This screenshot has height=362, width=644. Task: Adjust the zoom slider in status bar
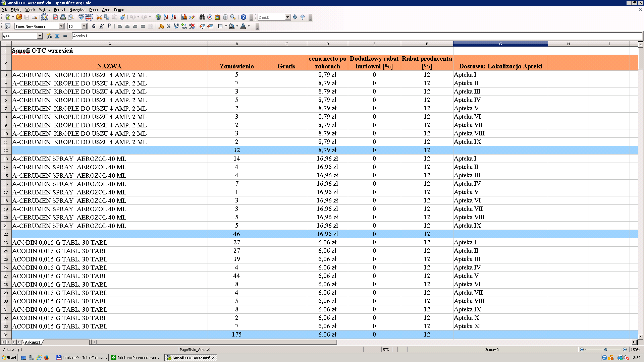click(x=605, y=350)
